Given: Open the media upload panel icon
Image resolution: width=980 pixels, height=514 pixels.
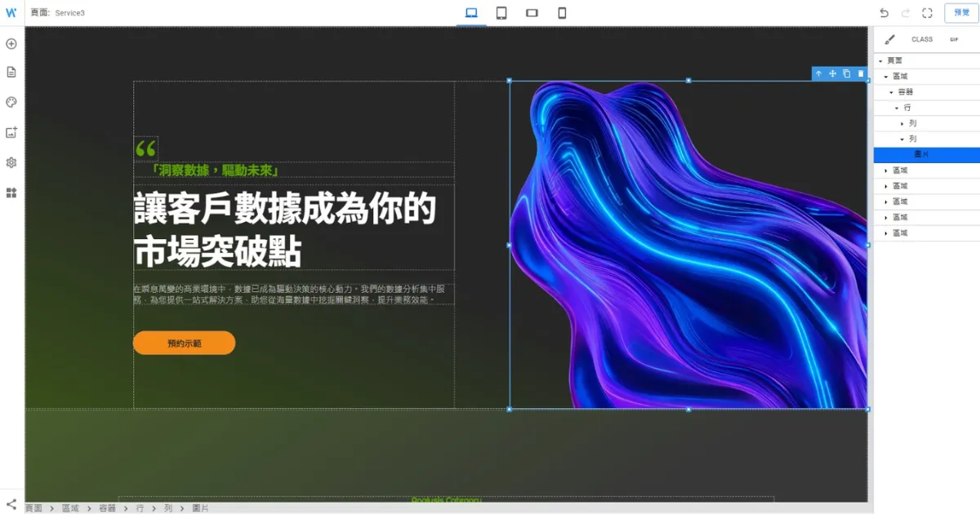Looking at the screenshot, I should [11, 131].
